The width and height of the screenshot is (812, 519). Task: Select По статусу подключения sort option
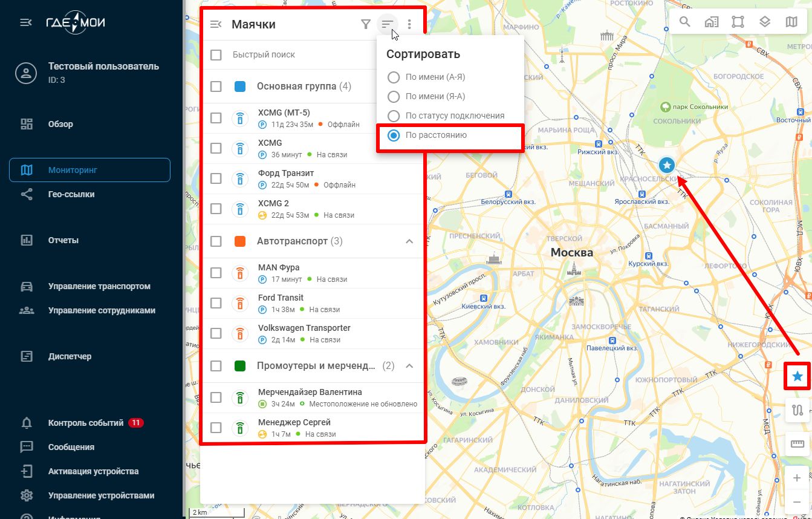pyautogui.click(x=394, y=116)
